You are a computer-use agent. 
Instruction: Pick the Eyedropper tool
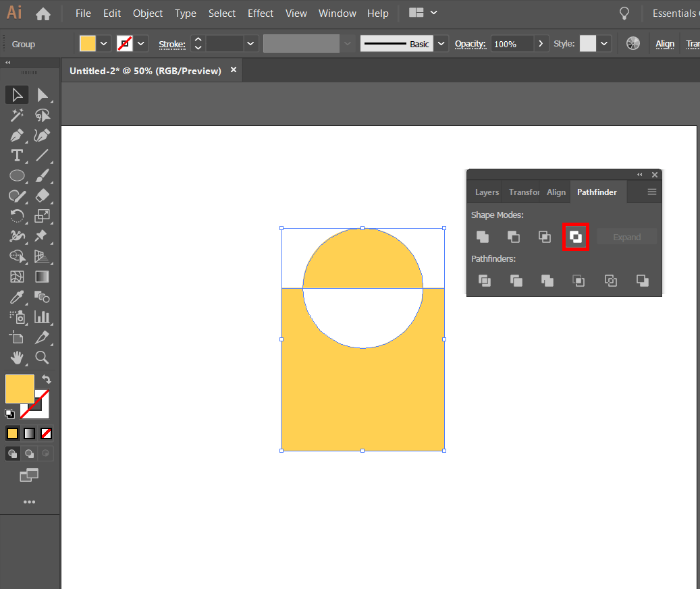(x=17, y=297)
